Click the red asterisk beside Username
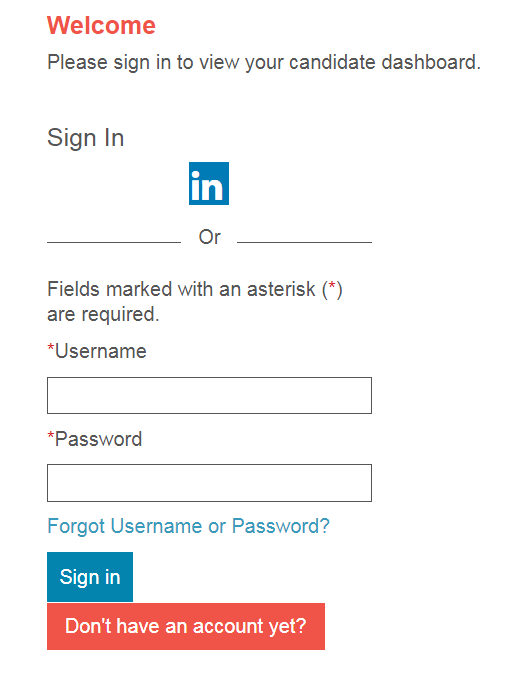This screenshot has height=681, width=518. (x=51, y=348)
